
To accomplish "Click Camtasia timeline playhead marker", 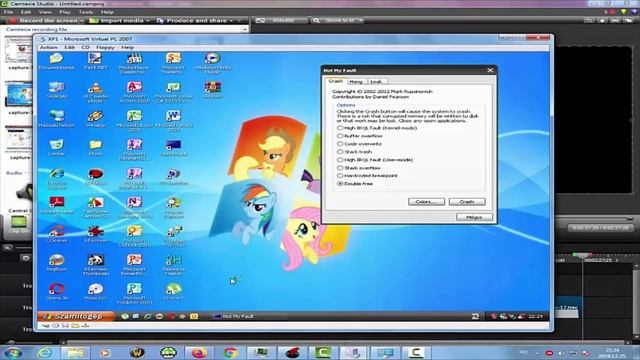I will tap(582, 256).
